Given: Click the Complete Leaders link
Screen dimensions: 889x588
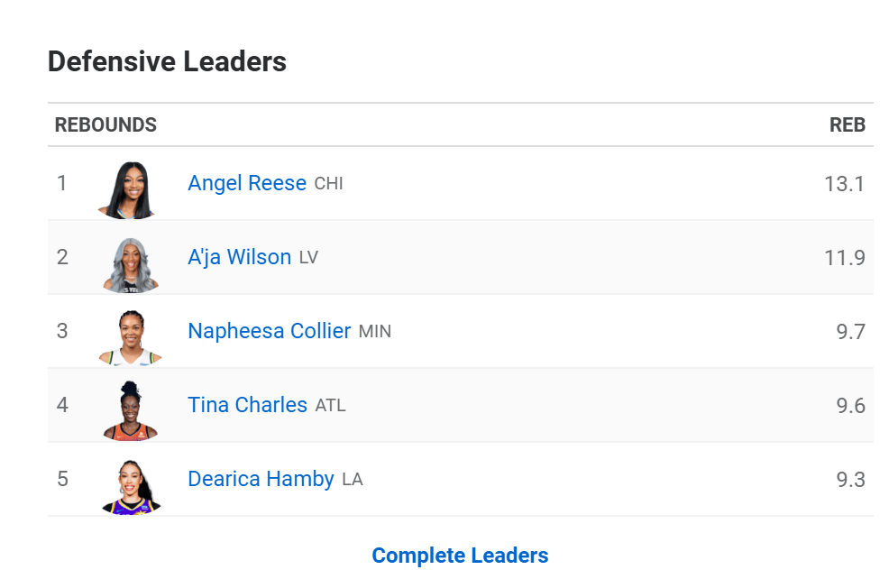Looking at the screenshot, I should coord(460,556).
